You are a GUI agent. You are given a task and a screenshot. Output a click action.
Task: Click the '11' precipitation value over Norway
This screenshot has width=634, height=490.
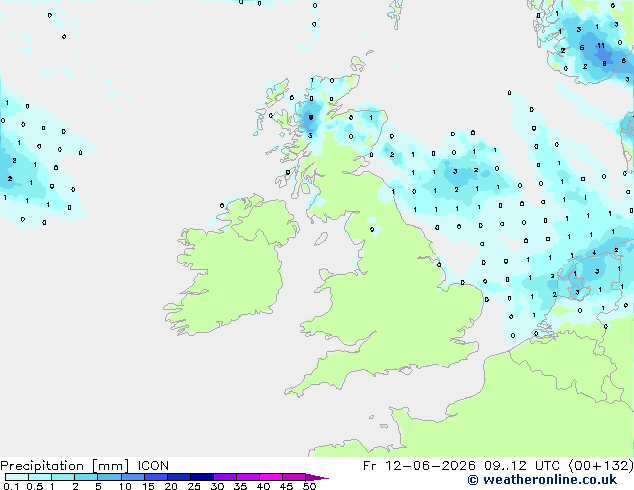tap(601, 46)
